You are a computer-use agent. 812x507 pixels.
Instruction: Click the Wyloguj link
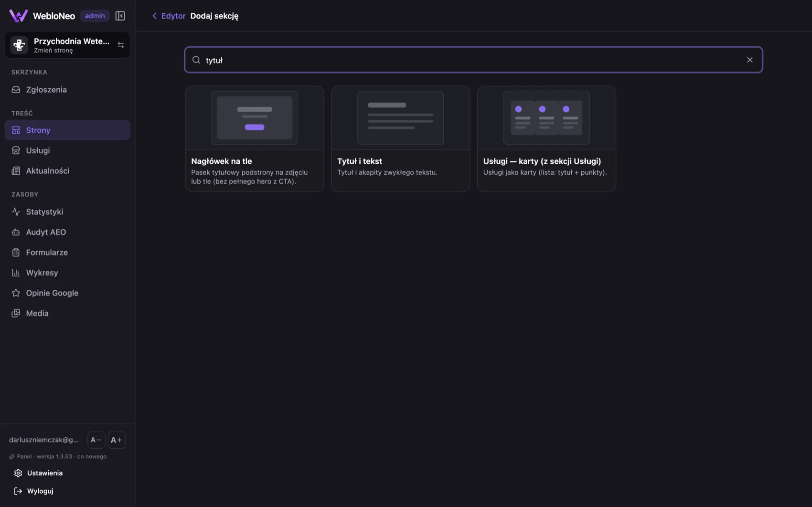(x=40, y=491)
